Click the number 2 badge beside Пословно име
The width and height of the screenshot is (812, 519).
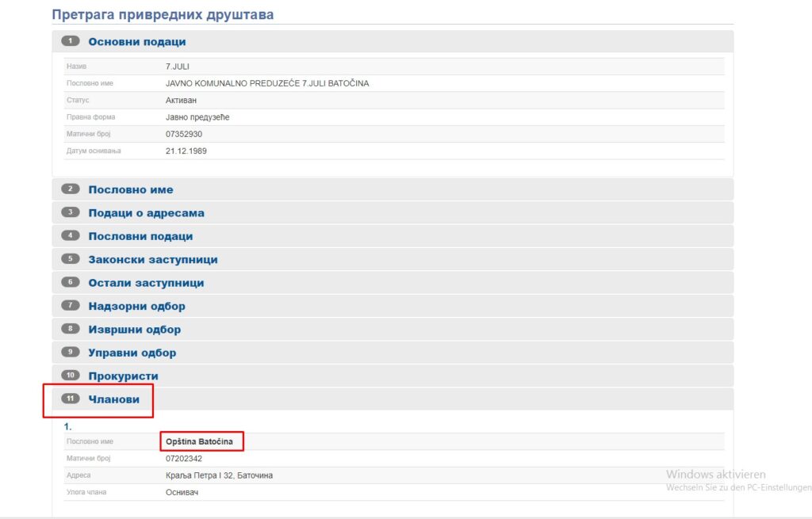pyautogui.click(x=71, y=189)
